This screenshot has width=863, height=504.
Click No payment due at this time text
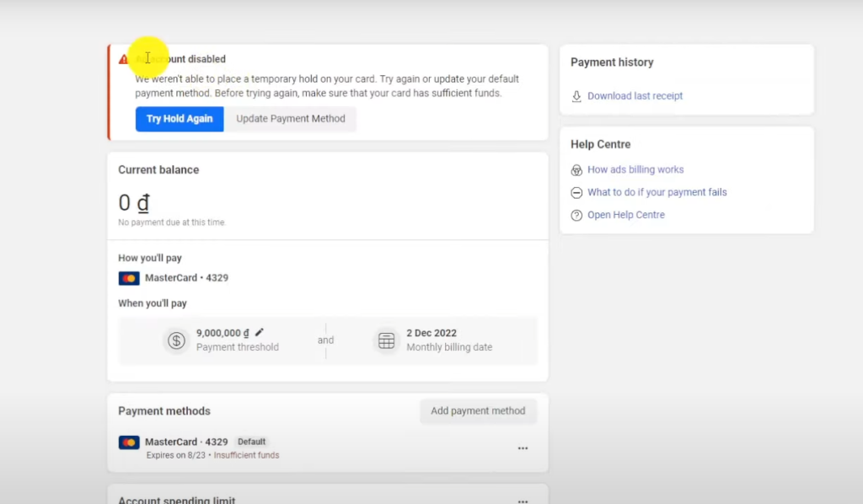pyautogui.click(x=172, y=223)
